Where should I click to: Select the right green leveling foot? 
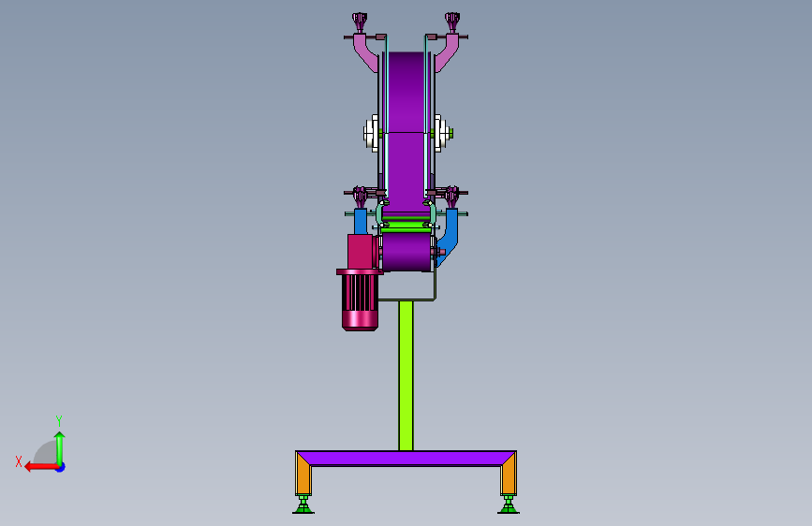coord(509,504)
